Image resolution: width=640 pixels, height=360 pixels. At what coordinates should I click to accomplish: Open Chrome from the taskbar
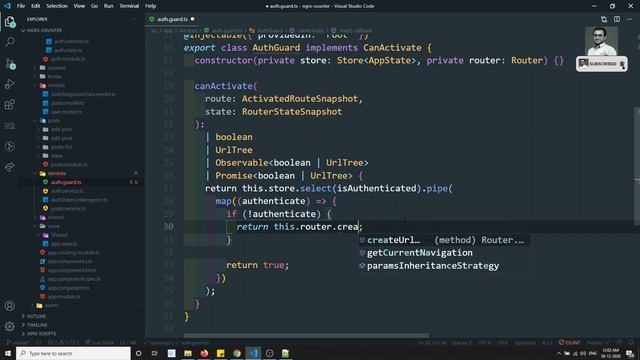237,353
